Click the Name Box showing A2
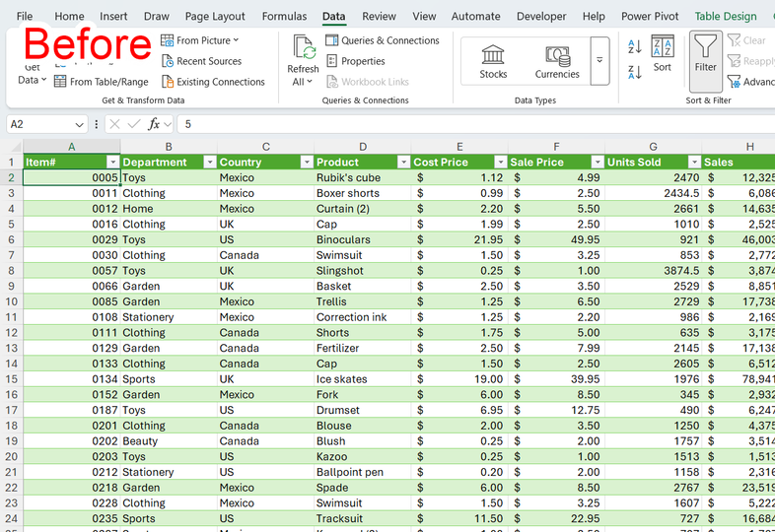This screenshot has height=532, width=775. tap(41, 124)
